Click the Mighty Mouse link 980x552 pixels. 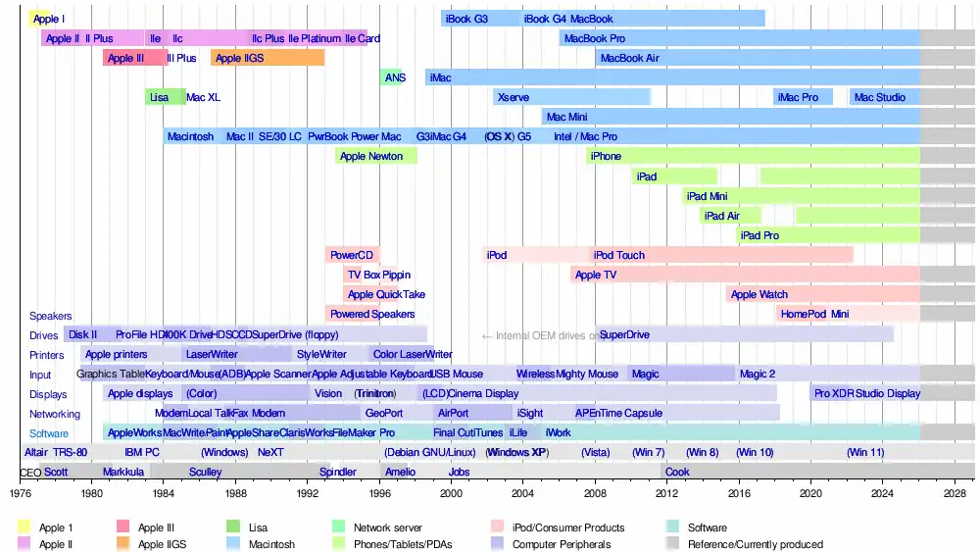587,374
